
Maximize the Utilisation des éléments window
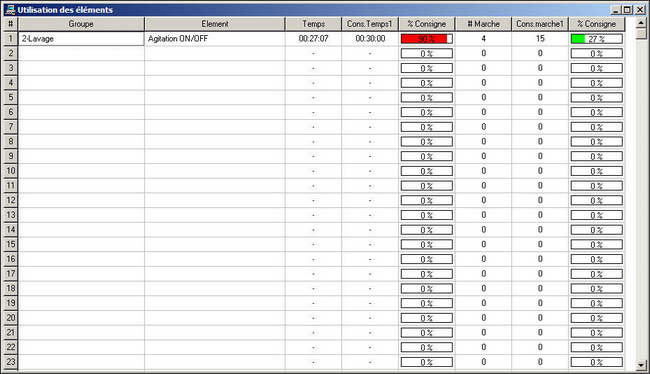point(627,10)
